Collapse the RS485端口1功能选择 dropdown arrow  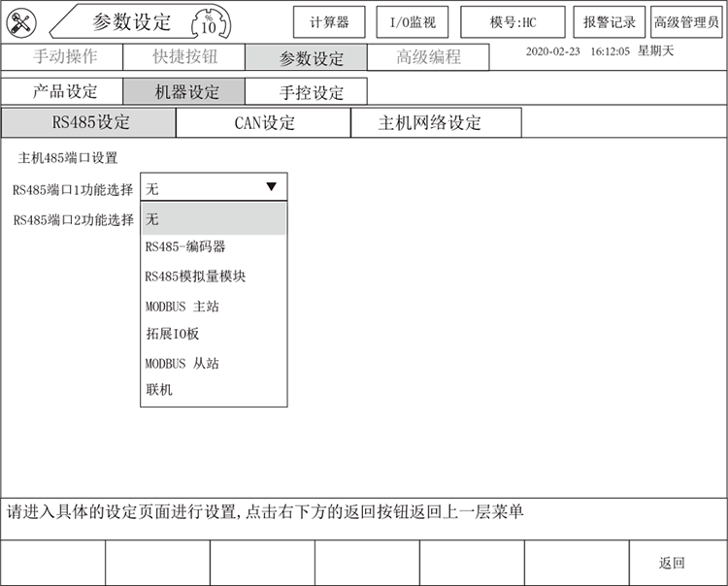pyautogui.click(x=271, y=187)
